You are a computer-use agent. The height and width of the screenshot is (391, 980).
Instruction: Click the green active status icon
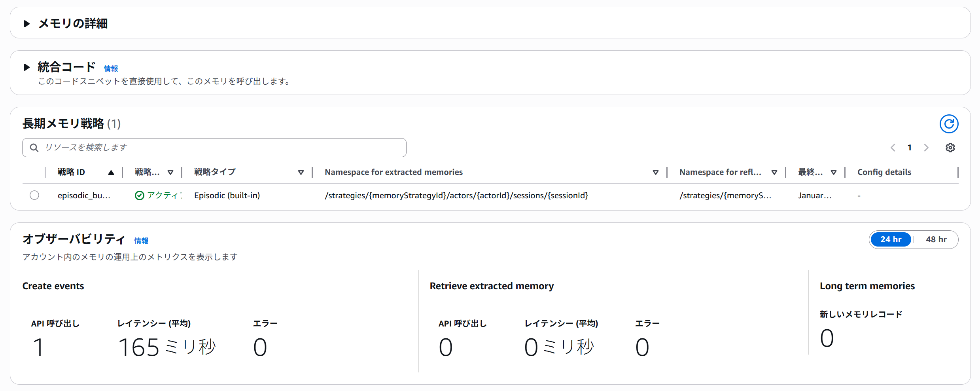click(x=139, y=195)
